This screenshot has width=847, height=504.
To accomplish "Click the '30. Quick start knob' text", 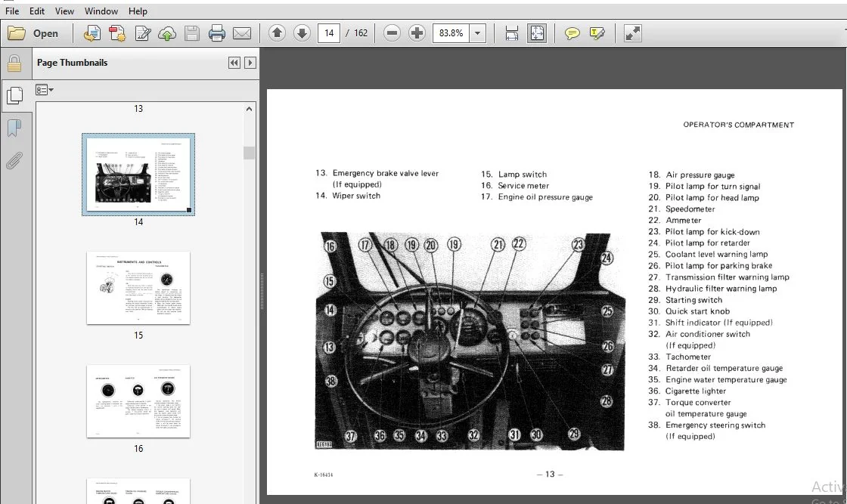I will [x=689, y=311].
